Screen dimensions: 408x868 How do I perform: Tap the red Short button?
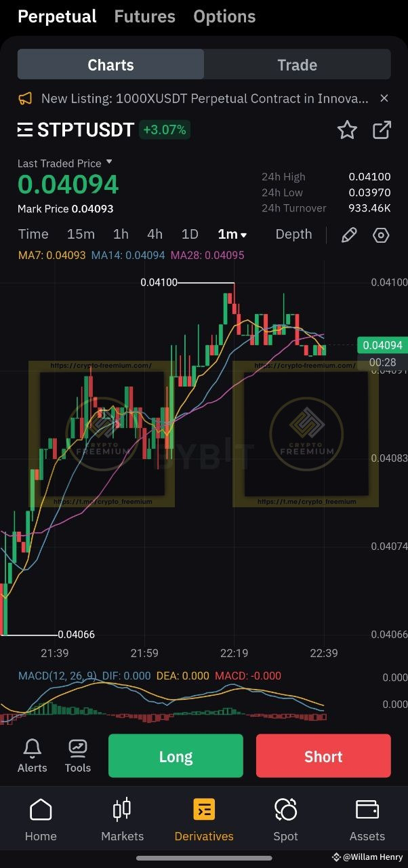[x=323, y=756]
